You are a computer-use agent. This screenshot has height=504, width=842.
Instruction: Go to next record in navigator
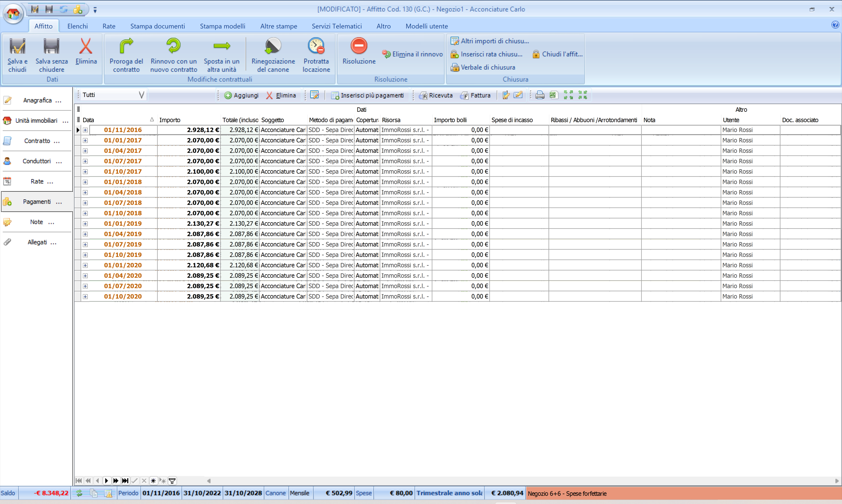click(106, 481)
